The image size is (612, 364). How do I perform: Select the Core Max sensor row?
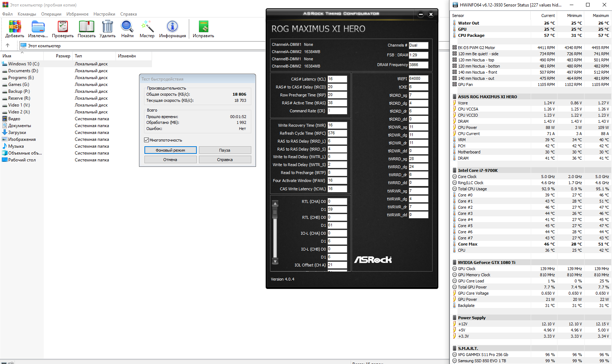[531, 244]
